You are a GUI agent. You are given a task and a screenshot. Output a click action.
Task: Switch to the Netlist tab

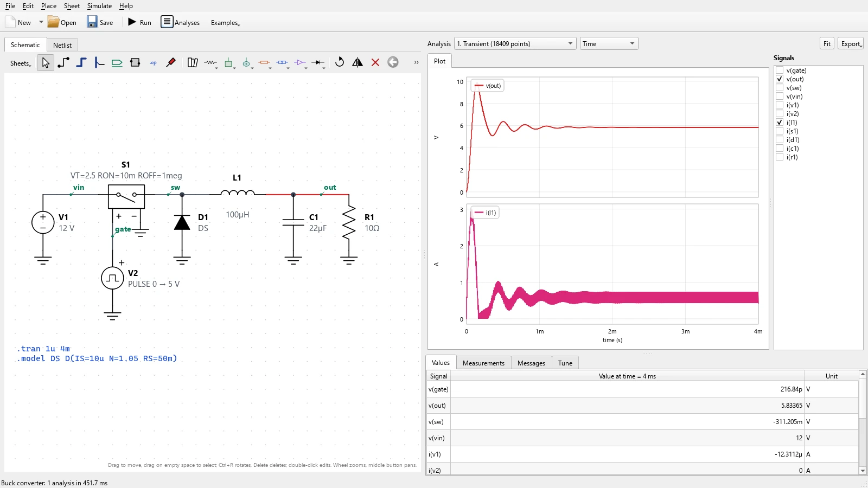[62, 45]
